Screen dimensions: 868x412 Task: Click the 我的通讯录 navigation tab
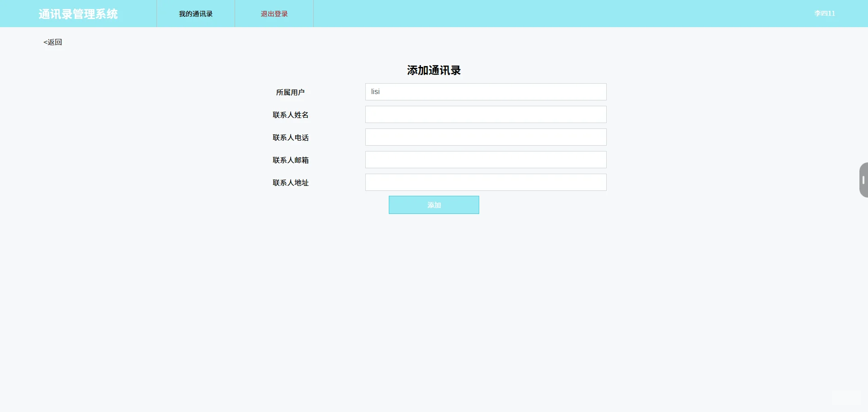pyautogui.click(x=195, y=14)
